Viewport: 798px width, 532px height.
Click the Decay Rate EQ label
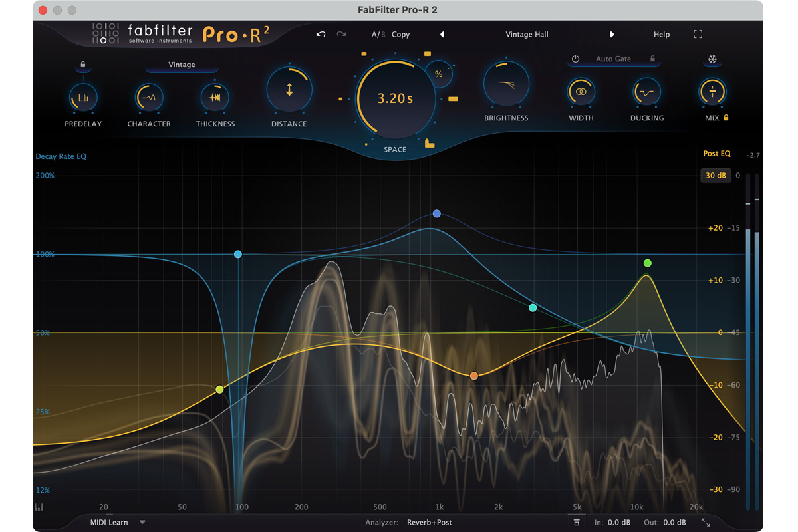[61, 157]
